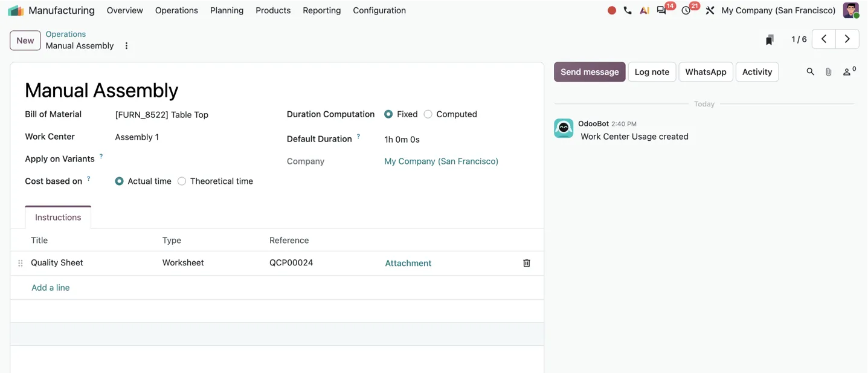The width and height of the screenshot is (868, 373).
Task: Click the bookmark icon near pager
Action: [x=770, y=40]
